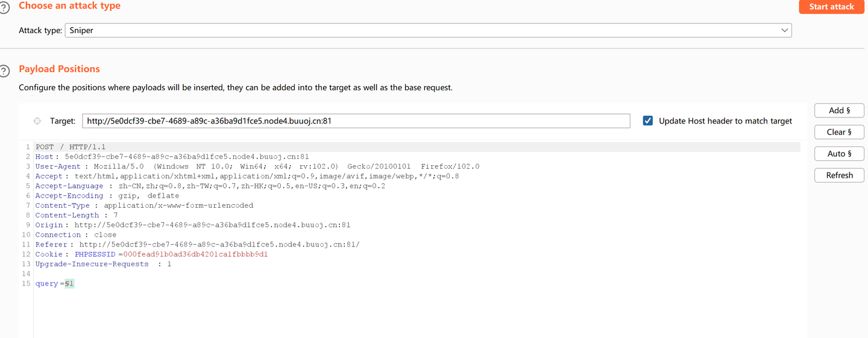Viewport: 868px width, 338px height.
Task: Place cursor in User-Agent header line
Action: 257,166
